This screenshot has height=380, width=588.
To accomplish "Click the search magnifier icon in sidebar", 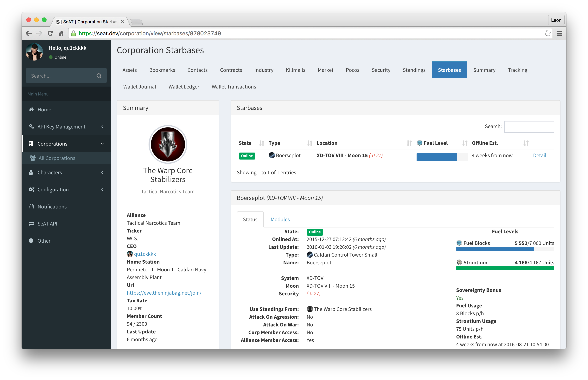I will point(99,76).
